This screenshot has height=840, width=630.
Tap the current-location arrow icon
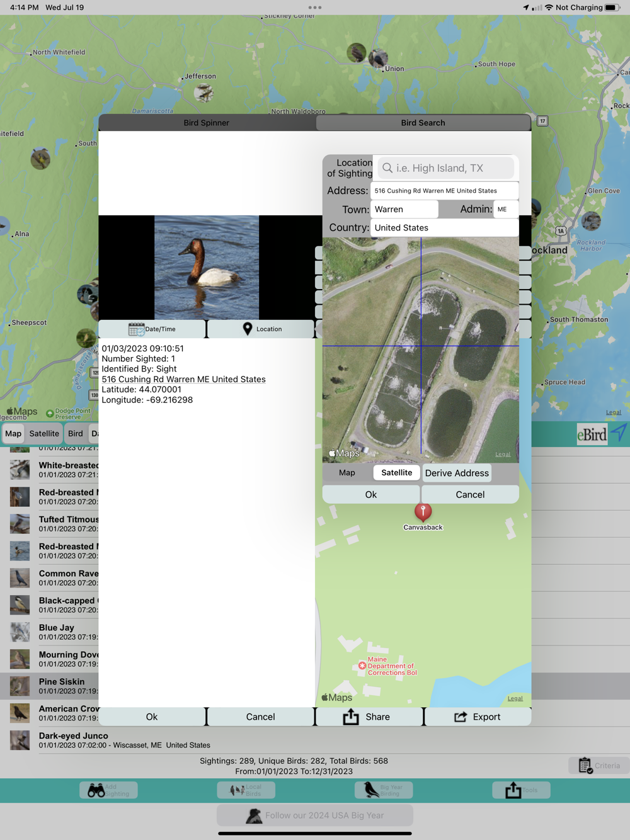coord(619,432)
